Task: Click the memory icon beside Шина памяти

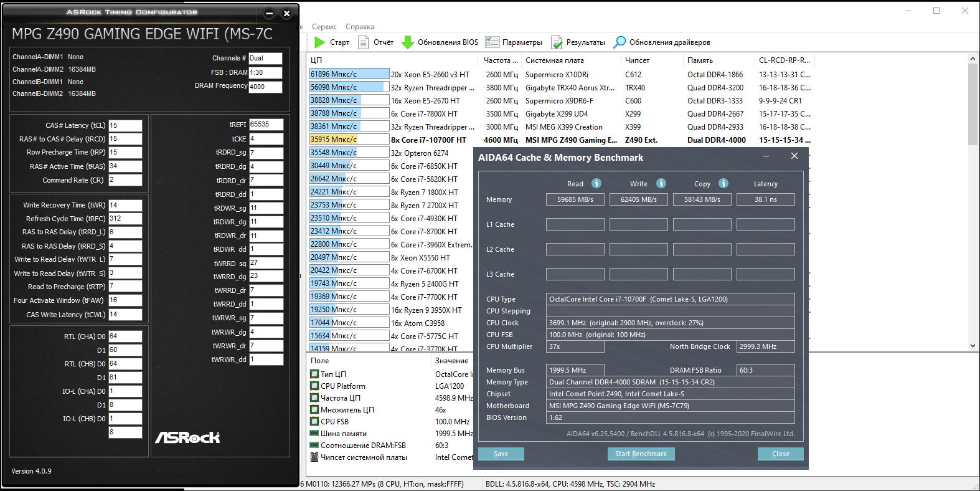Action: click(314, 434)
